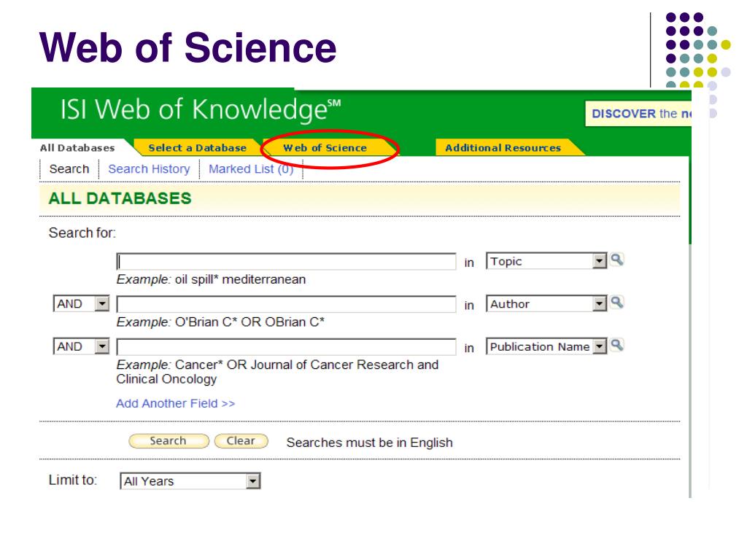Screen dimensions: 747x560
Task: Click the Clear button
Action: click(x=241, y=441)
